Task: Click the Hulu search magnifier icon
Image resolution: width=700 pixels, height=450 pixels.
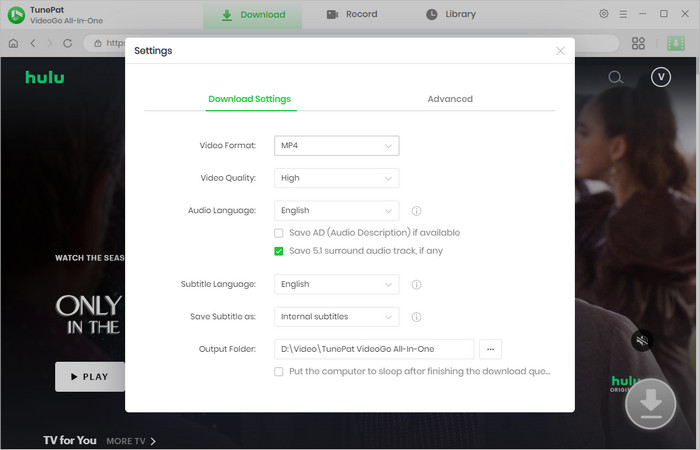Action: point(616,77)
